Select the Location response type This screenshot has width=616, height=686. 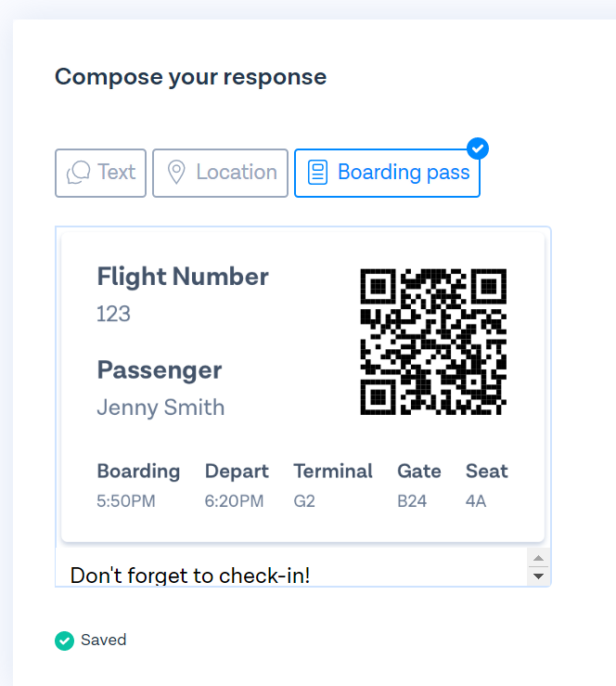coord(221,173)
